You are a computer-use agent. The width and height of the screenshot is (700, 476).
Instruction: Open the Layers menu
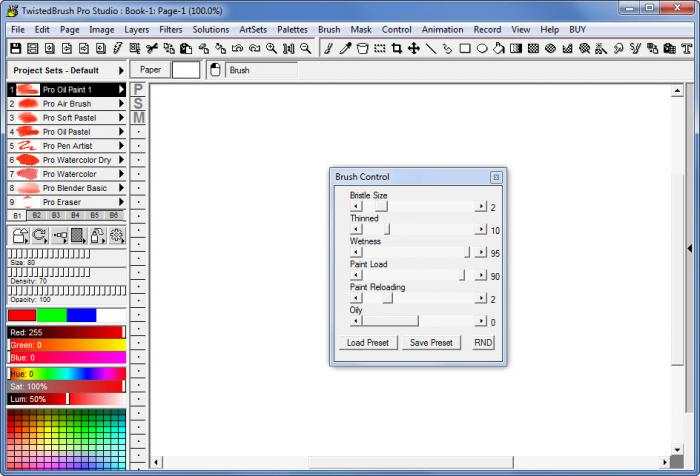137,29
